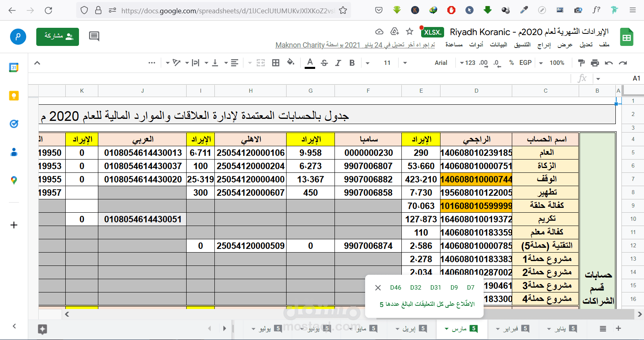Image resolution: width=644 pixels, height=340 pixels.
Task: Open the إدراج menu
Action: click(x=544, y=45)
